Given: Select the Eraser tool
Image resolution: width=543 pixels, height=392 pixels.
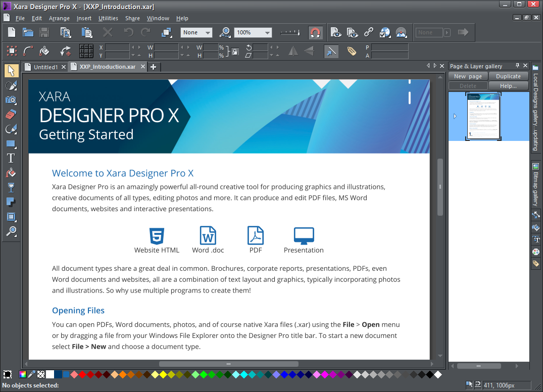Looking at the screenshot, I should coord(11,114).
